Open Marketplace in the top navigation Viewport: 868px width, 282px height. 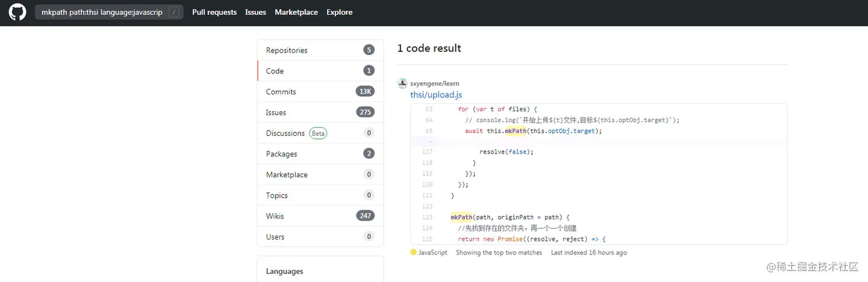tap(296, 12)
